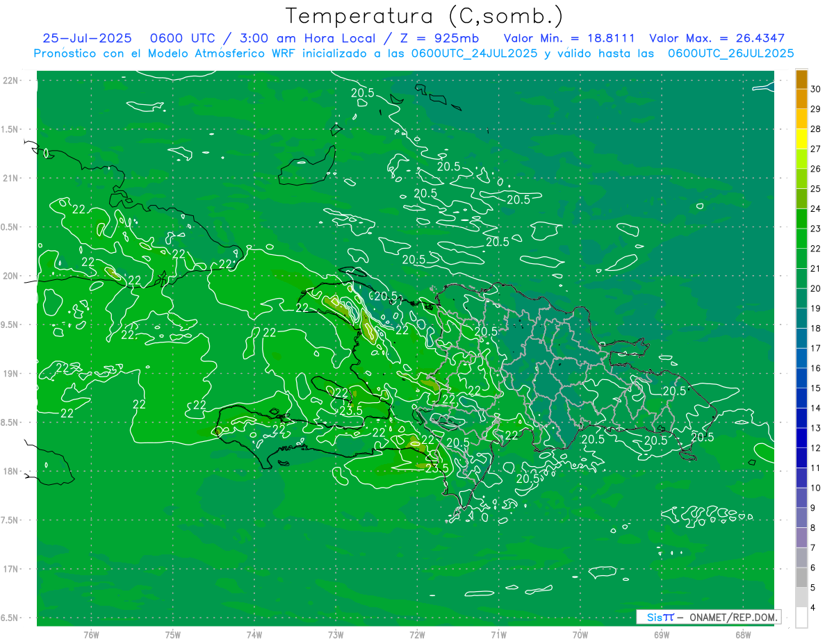This screenshot has height=644, width=834.
Task: Click the '18N' latitude axis label
Action: [10, 471]
